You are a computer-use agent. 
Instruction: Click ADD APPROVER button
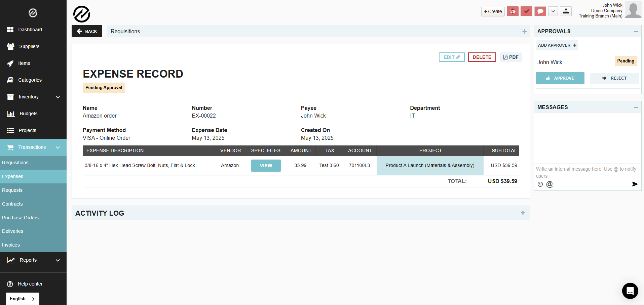pos(557,45)
